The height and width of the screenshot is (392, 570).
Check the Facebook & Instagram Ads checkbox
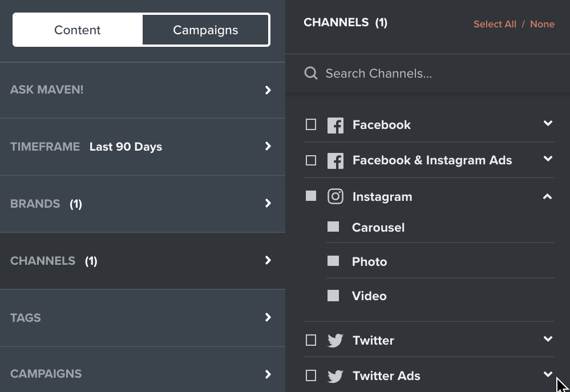tap(311, 160)
